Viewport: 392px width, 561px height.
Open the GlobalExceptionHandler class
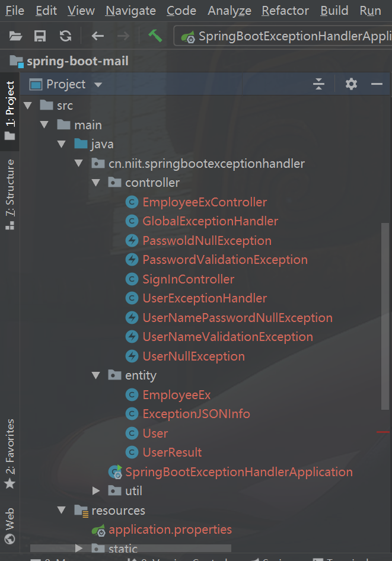[210, 221]
